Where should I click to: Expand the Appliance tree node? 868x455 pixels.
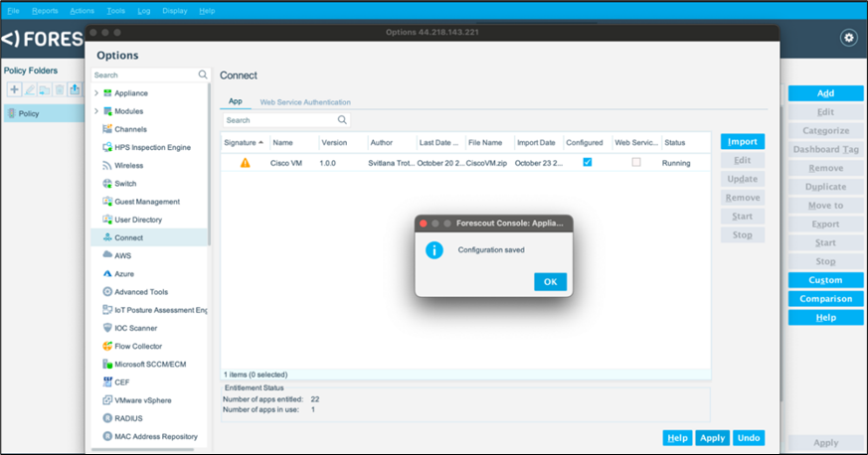pyautogui.click(x=96, y=92)
